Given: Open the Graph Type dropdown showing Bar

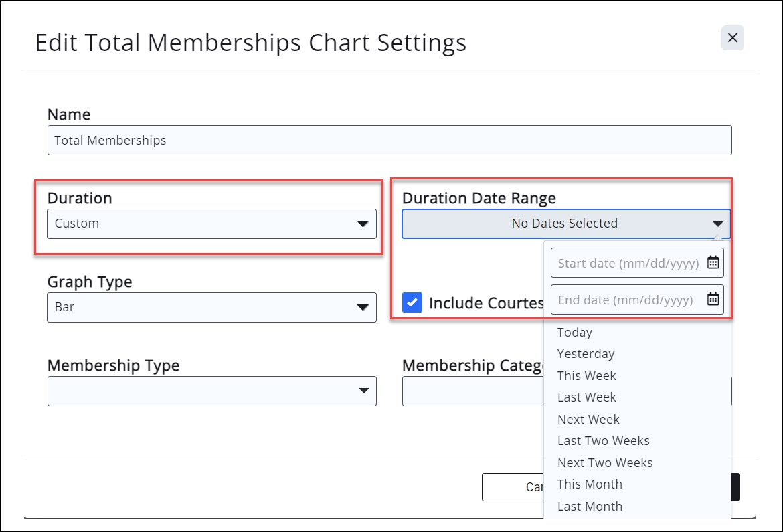Looking at the screenshot, I should [211, 307].
